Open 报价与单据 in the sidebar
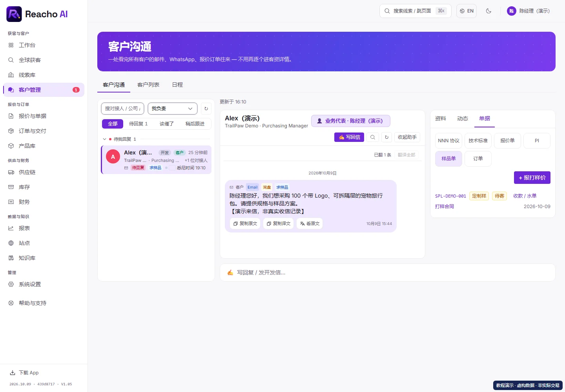This screenshot has height=392, width=565. pos(44,116)
